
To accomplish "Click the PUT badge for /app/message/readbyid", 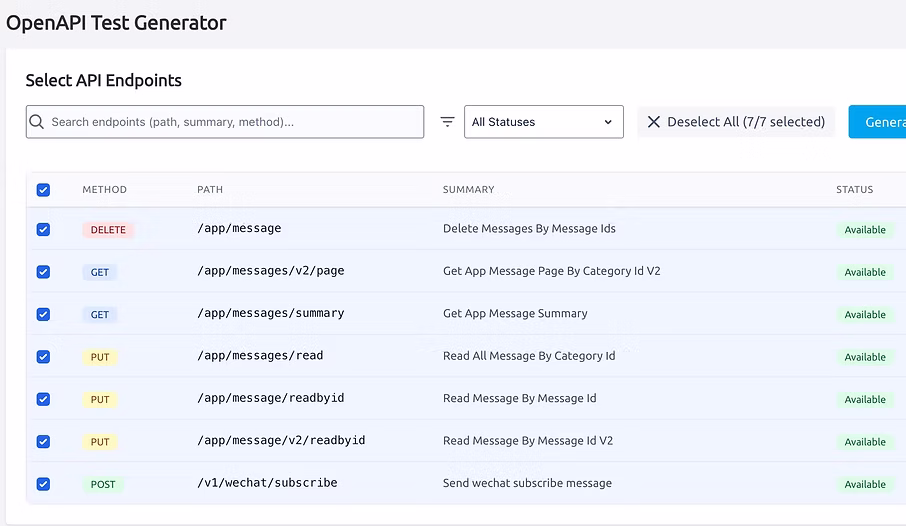I will point(100,400).
